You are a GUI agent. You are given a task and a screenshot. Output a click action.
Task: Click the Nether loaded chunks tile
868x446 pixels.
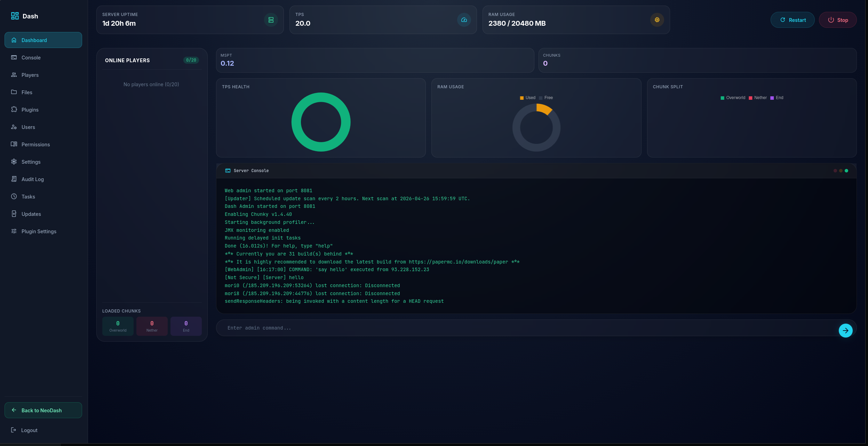point(152,326)
